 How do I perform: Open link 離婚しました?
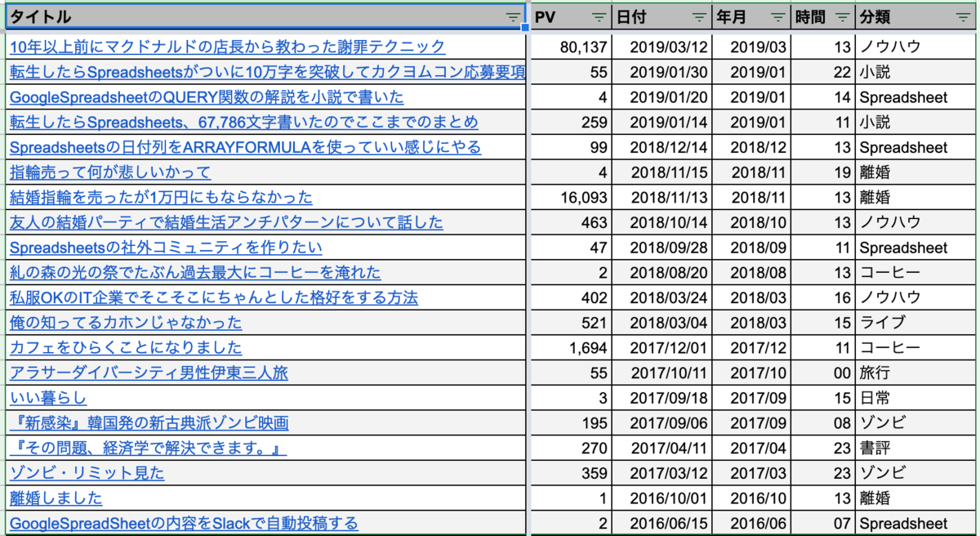(56, 498)
